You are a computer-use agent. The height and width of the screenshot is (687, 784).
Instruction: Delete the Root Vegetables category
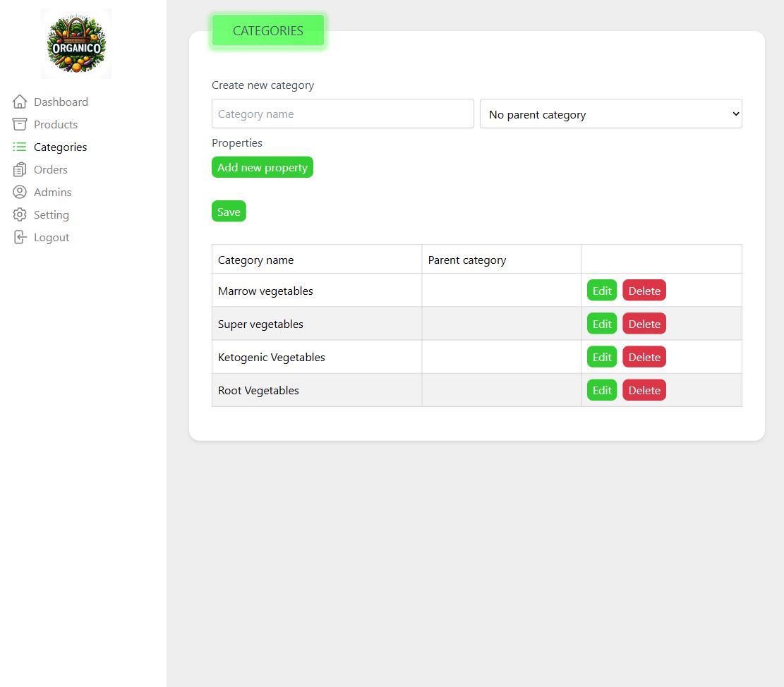644,390
